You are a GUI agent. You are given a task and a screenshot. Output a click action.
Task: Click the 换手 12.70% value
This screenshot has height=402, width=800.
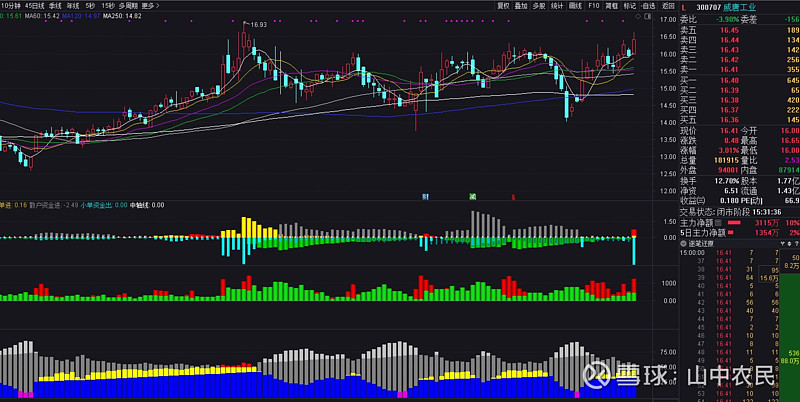coord(727,181)
